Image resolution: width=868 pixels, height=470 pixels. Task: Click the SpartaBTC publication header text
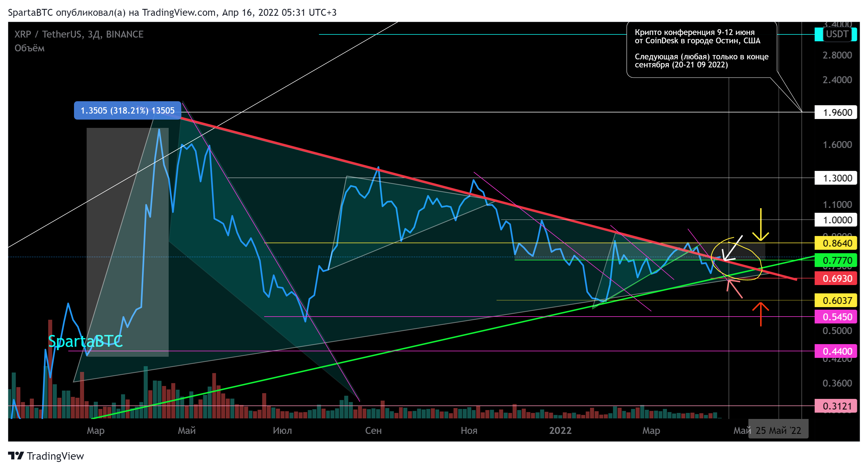pos(172,12)
